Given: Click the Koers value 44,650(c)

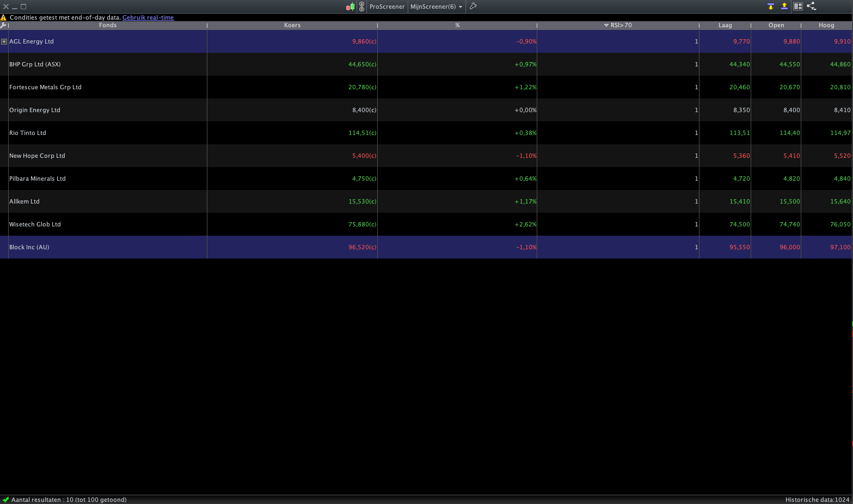Looking at the screenshot, I should tap(363, 64).
